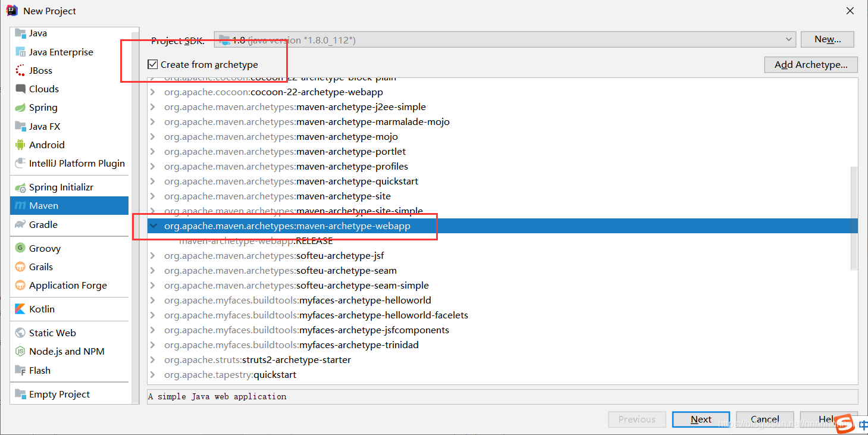
Task: Expand cocoon-22-archetype-webapp chevron
Action: (x=153, y=92)
